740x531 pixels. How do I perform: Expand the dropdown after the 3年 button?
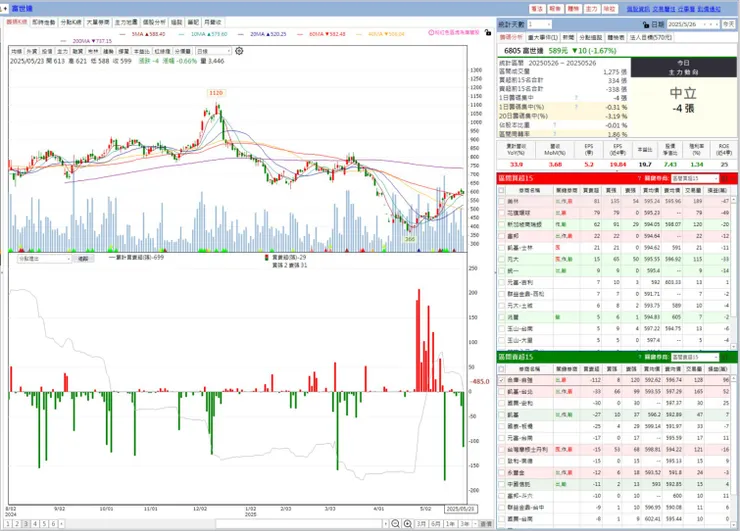(474, 524)
